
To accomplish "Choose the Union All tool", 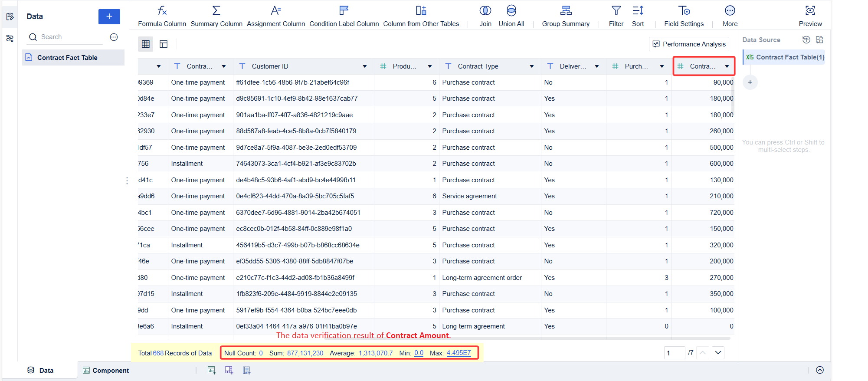I will click(x=511, y=16).
